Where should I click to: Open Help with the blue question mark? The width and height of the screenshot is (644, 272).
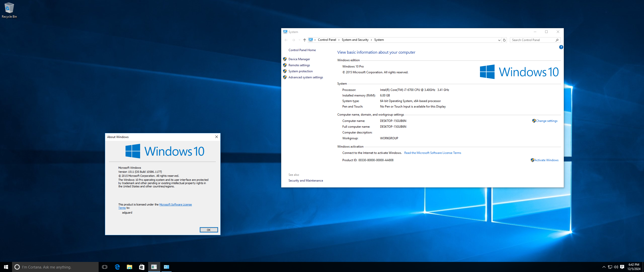point(561,47)
